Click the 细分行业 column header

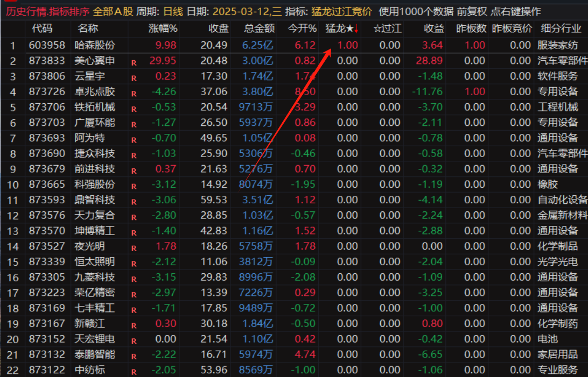[561, 29]
